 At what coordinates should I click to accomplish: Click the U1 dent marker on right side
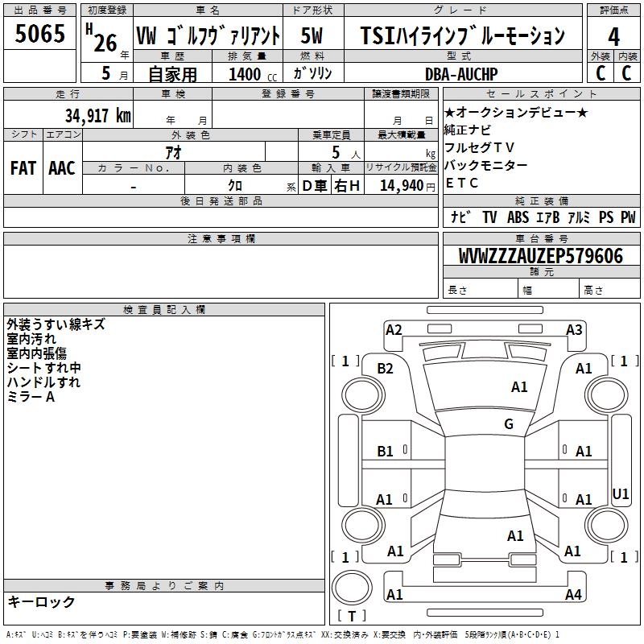pyautogui.click(x=621, y=493)
